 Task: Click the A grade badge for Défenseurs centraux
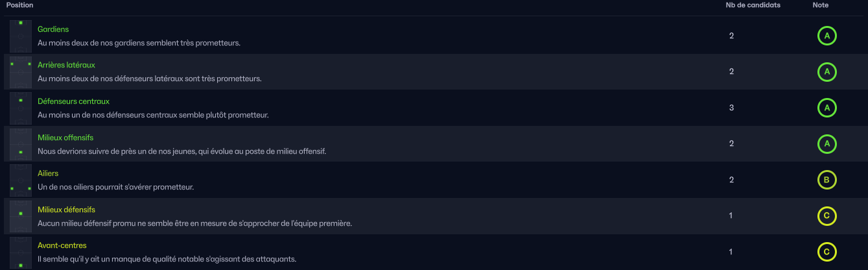827,108
